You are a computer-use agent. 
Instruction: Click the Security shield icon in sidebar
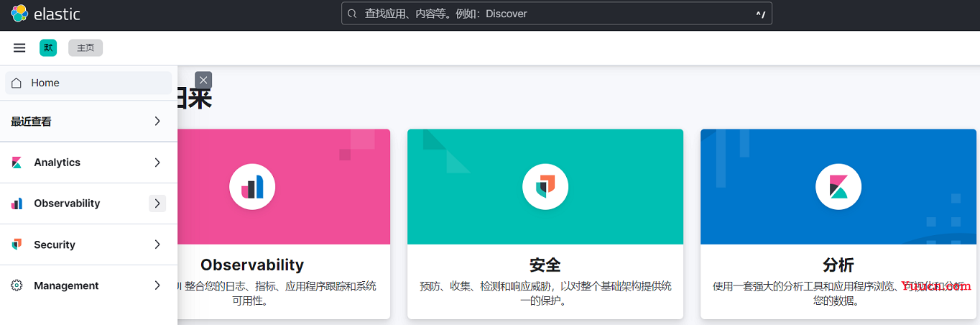click(x=17, y=244)
